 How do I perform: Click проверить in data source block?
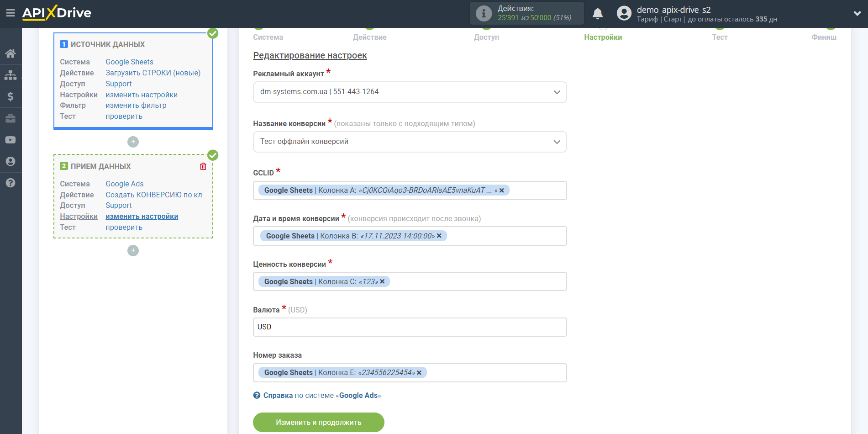[124, 116]
